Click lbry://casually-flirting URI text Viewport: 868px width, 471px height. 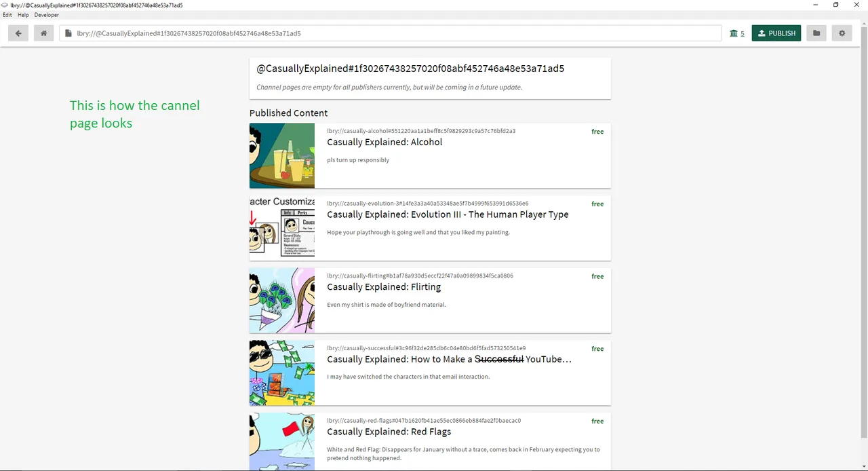point(420,276)
